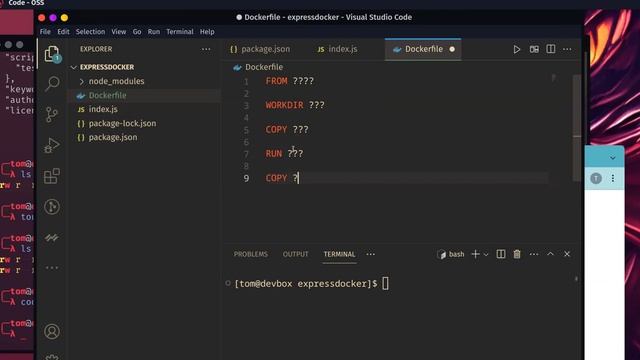Add a new terminal with plus icon

point(476,254)
